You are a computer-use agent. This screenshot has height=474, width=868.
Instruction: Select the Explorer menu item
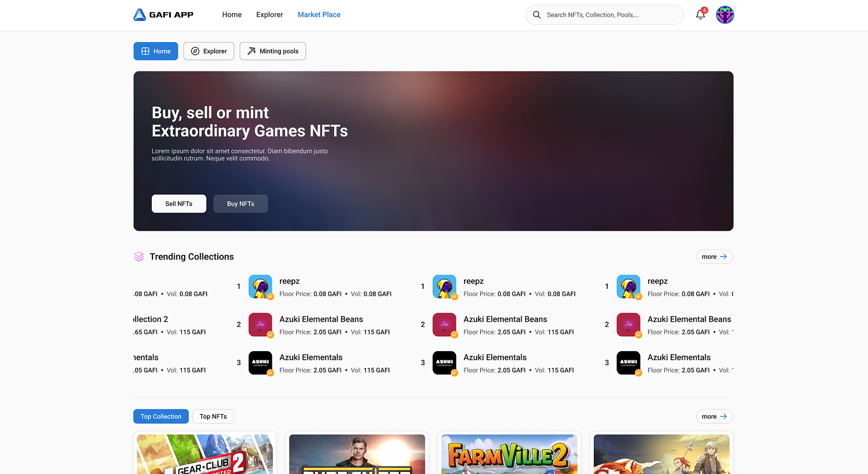click(x=270, y=14)
